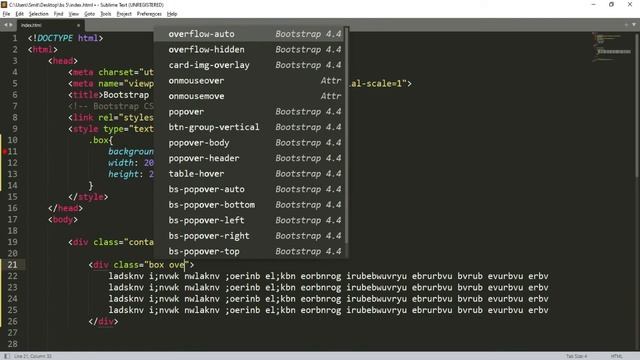Select table-hover completion entry

pyautogui.click(x=249, y=173)
